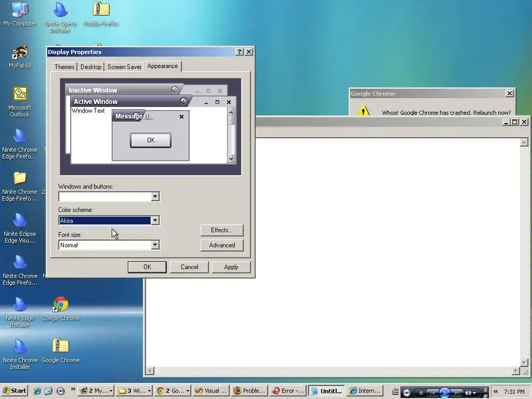Click the Inactive Window title in the preview

[92, 90]
